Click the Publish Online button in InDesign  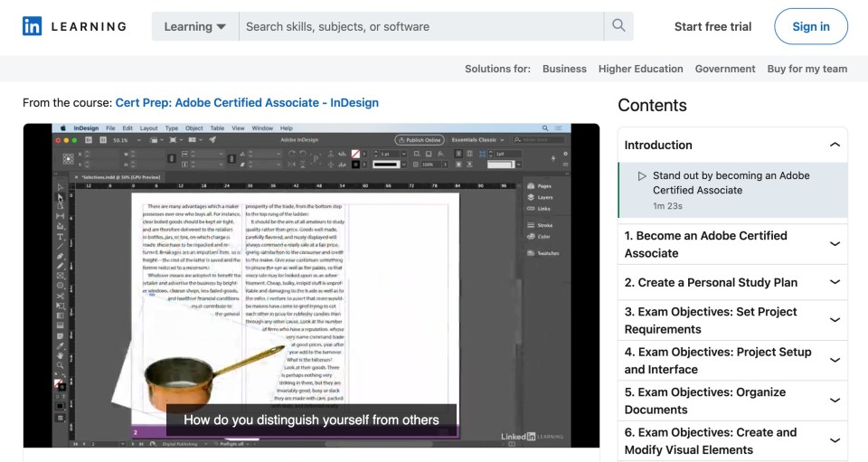coord(419,140)
